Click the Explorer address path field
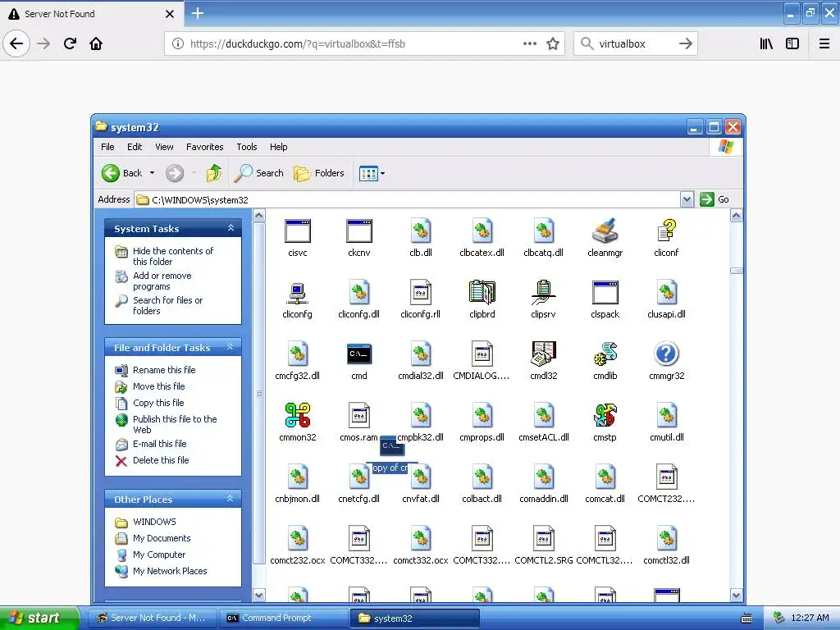Viewport: 840px width, 630px height. [x=407, y=200]
